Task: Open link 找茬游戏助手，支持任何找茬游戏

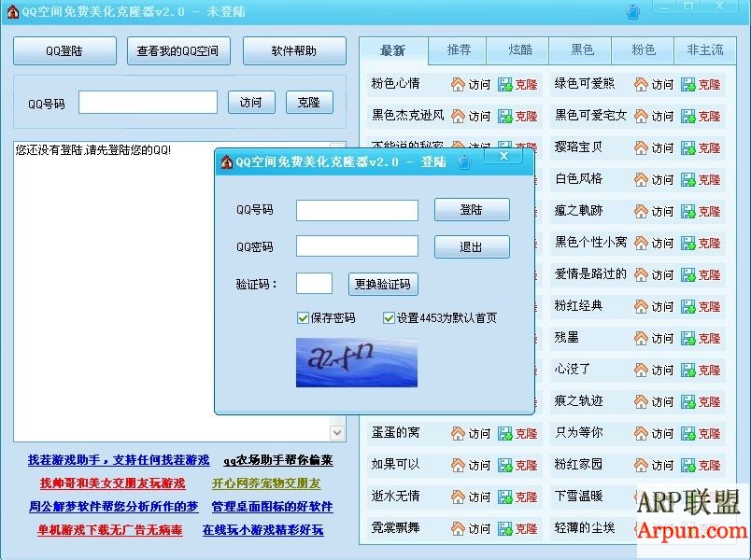Action: coord(119,460)
